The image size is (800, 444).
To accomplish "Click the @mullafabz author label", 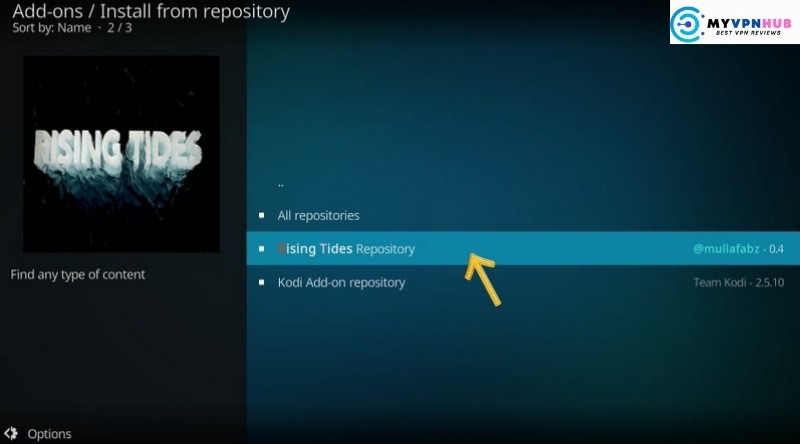I will tap(726, 249).
